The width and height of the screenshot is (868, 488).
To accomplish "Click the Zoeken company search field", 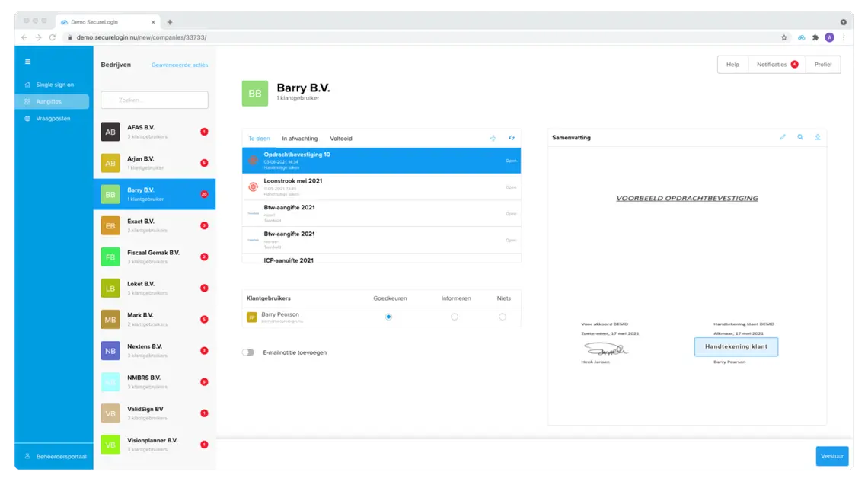I will tap(155, 100).
